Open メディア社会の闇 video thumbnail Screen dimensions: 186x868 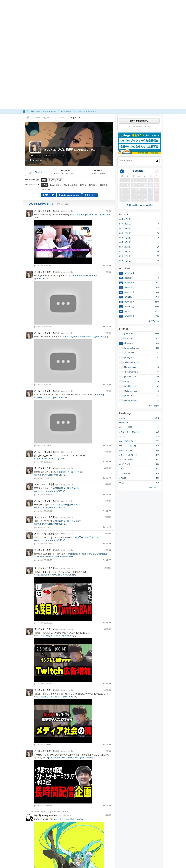click(x=63, y=721)
